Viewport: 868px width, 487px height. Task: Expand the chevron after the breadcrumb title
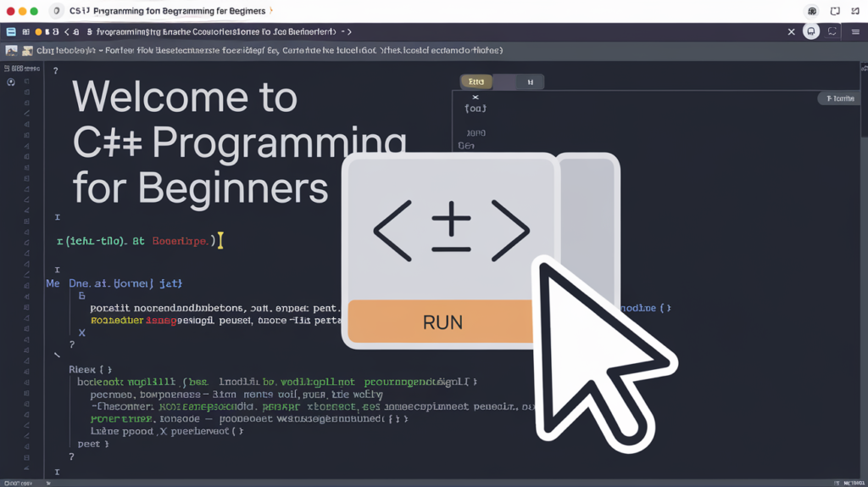[x=348, y=31]
